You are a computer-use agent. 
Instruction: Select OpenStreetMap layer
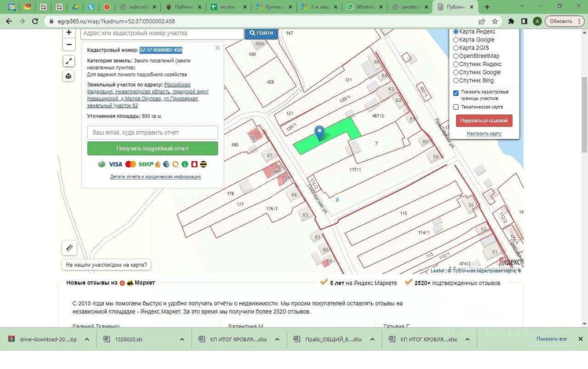(x=456, y=56)
